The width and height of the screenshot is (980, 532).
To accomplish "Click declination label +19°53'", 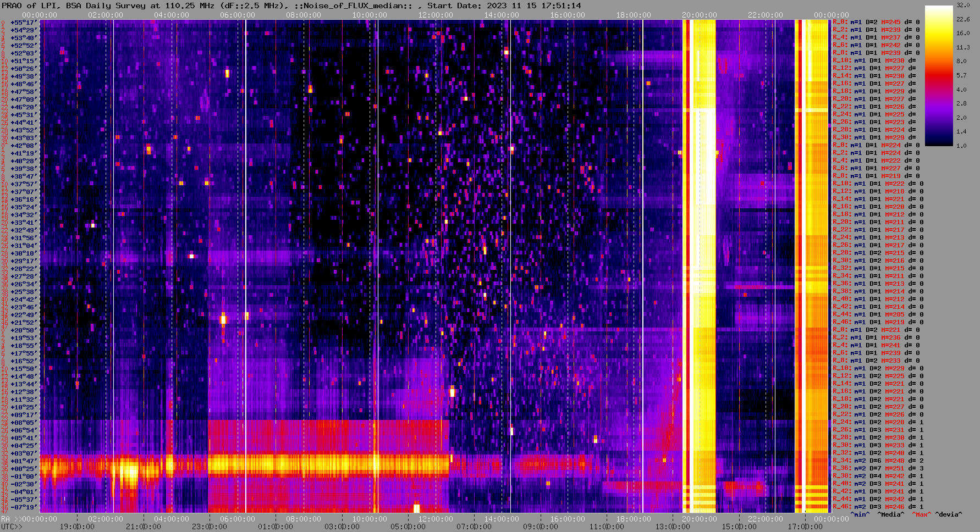I will 23,338.
